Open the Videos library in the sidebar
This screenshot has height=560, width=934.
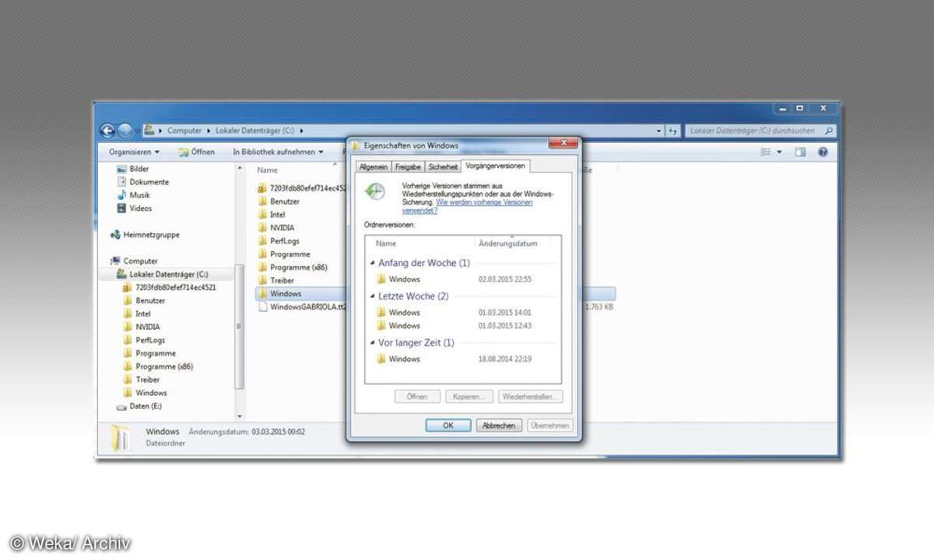[135, 208]
